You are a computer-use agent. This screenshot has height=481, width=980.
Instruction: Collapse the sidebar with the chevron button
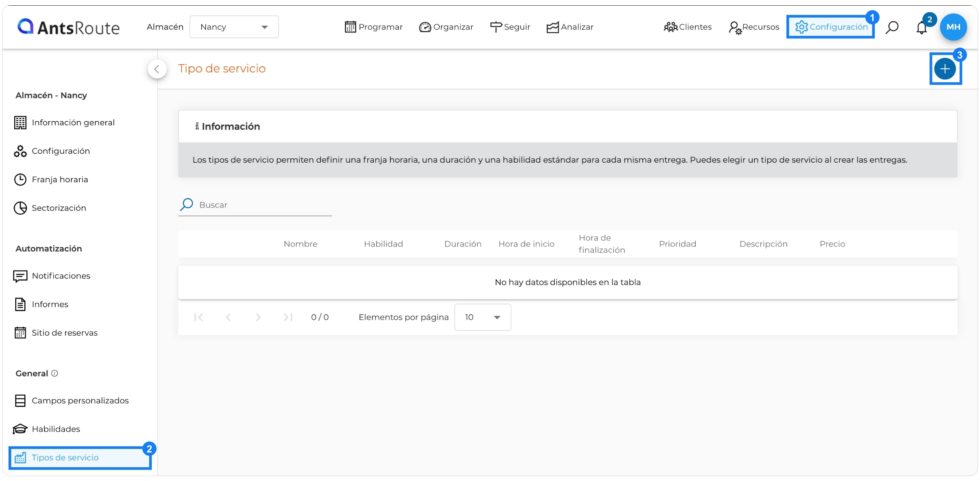pos(157,69)
